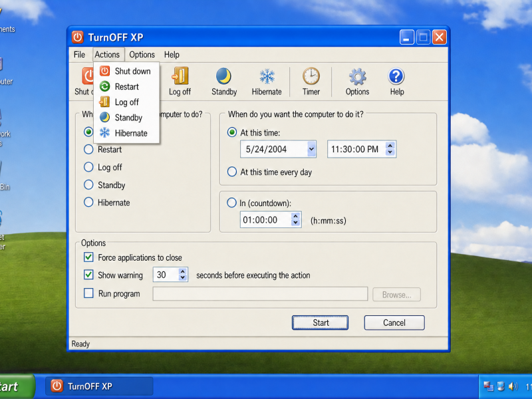This screenshot has width=532, height=399.
Task: Choose Standby in Actions menu
Action: [126, 118]
